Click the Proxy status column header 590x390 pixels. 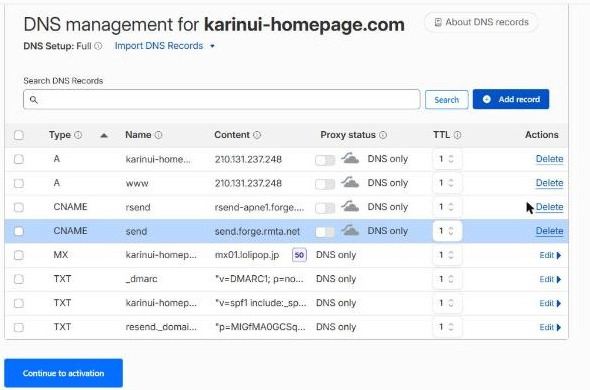[x=348, y=135]
